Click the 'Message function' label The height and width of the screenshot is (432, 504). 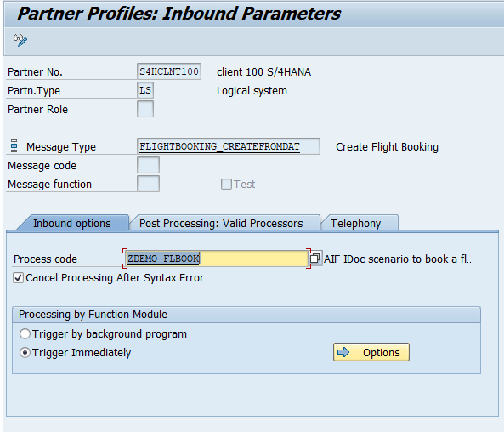[x=49, y=184]
